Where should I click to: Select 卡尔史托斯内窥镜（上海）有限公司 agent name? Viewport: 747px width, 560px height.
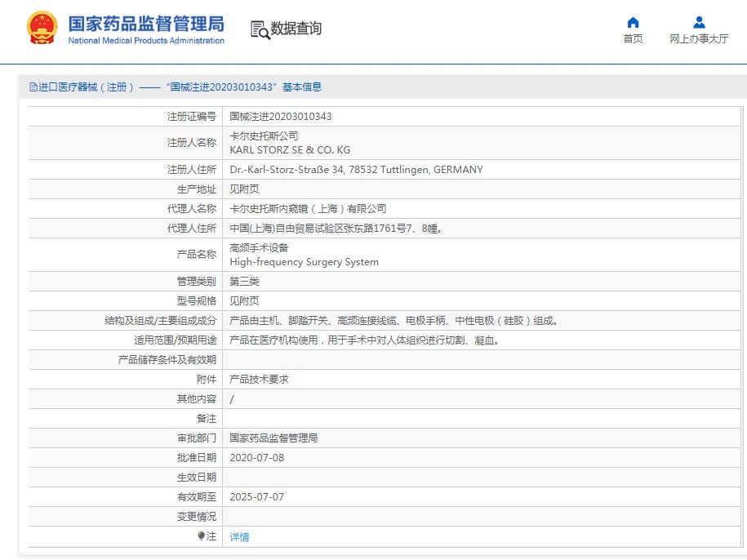308,209
